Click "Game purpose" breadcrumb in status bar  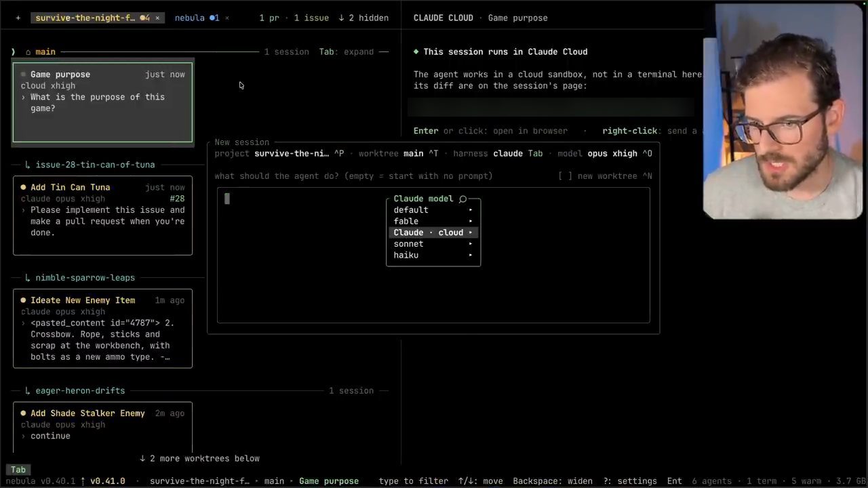coord(329,481)
